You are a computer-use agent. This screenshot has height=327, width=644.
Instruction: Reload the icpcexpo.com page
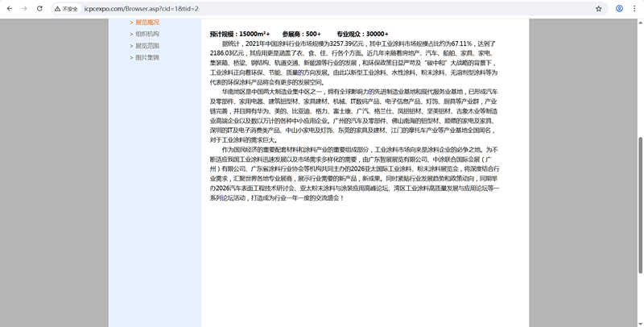point(40,8)
